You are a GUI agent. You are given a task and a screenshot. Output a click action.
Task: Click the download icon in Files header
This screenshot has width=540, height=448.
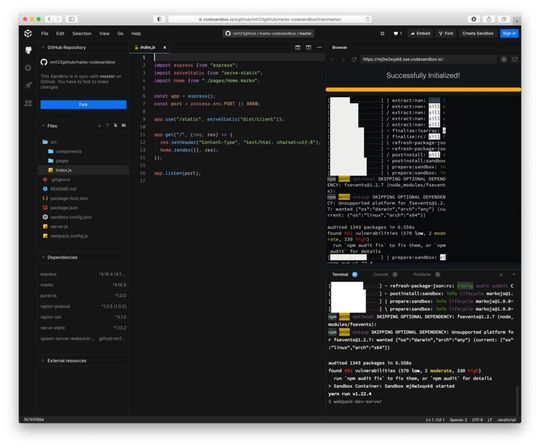tap(100, 126)
